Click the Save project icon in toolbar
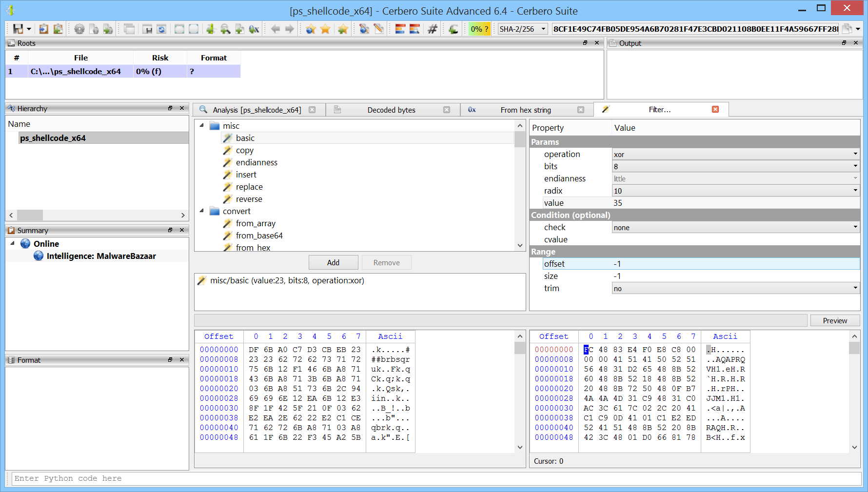 [x=18, y=29]
